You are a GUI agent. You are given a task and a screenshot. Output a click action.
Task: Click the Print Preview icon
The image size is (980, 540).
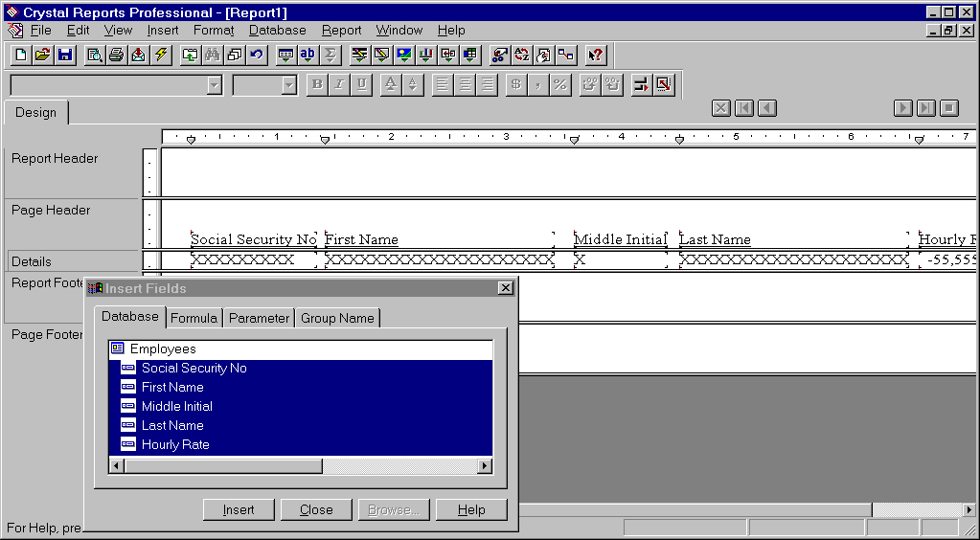94,55
